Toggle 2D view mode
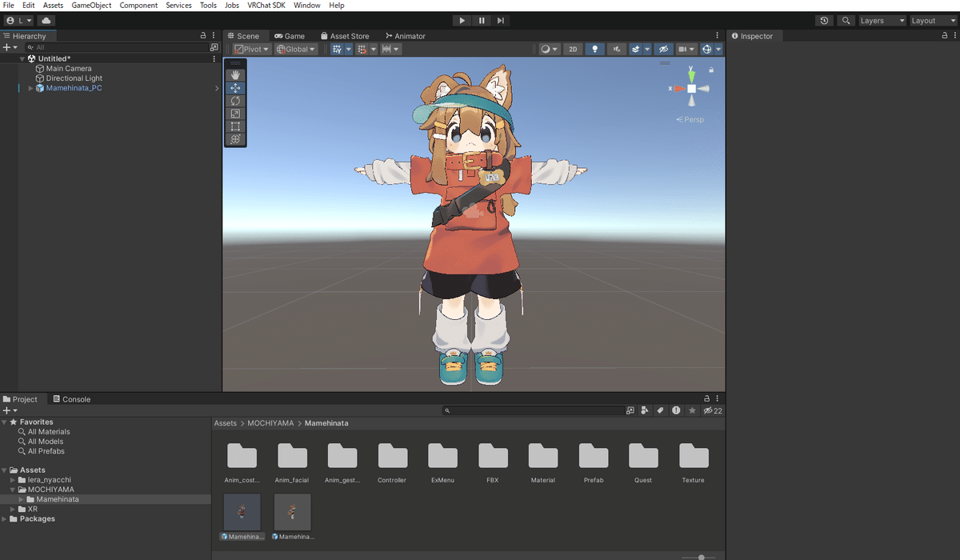Image resolution: width=960 pixels, height=560 pixels. (573, 49)
